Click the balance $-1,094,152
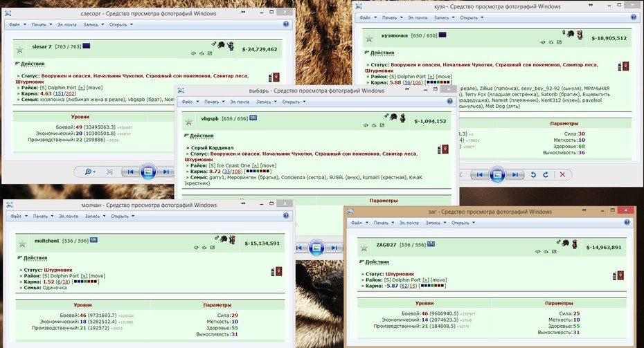The width and height of the screenshot is (644, 348). 430,121
